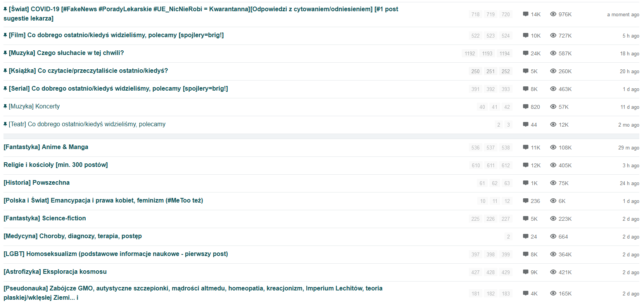Click the views eye icon showing 976K
Image resolution: width=644 pixels, height=304 pixels.
(x=553, y=14)
